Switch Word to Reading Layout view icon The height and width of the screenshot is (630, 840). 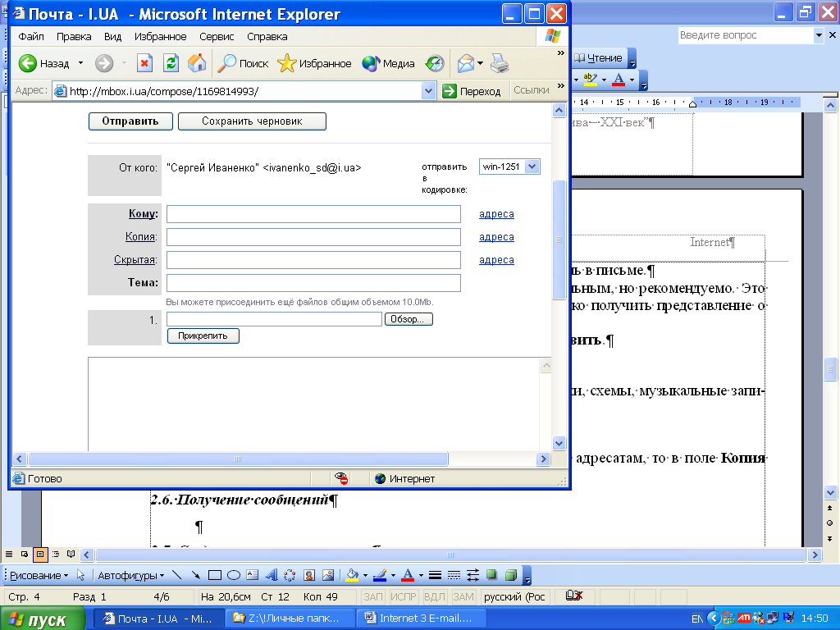point(71,554)
